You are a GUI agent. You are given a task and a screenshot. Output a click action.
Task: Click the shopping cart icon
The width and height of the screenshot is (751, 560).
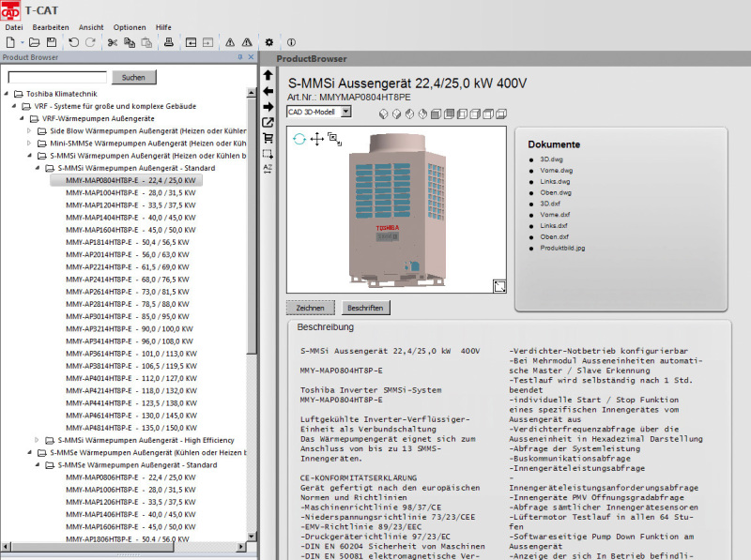coord(268,138)
